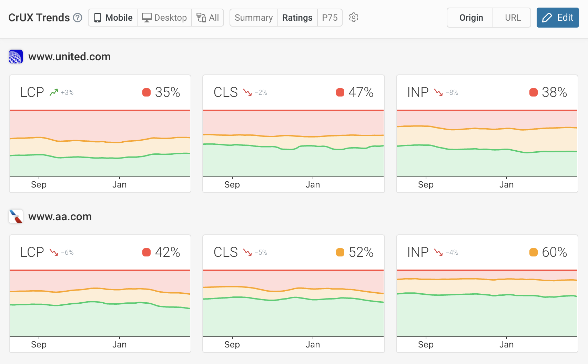Switch device filter to Desktop
Viewport: 588px width, 364px height.
[x=164, y=18]
